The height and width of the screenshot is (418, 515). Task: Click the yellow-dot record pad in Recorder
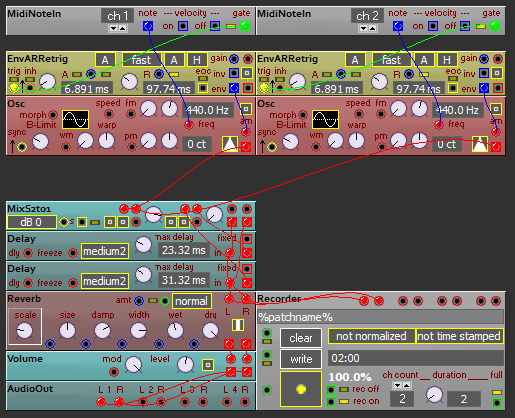[301, 389]
